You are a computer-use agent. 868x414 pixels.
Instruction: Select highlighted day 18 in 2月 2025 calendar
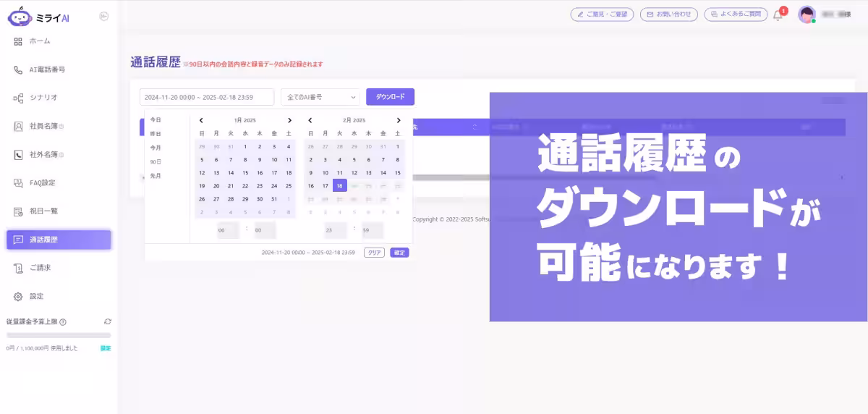340,186
